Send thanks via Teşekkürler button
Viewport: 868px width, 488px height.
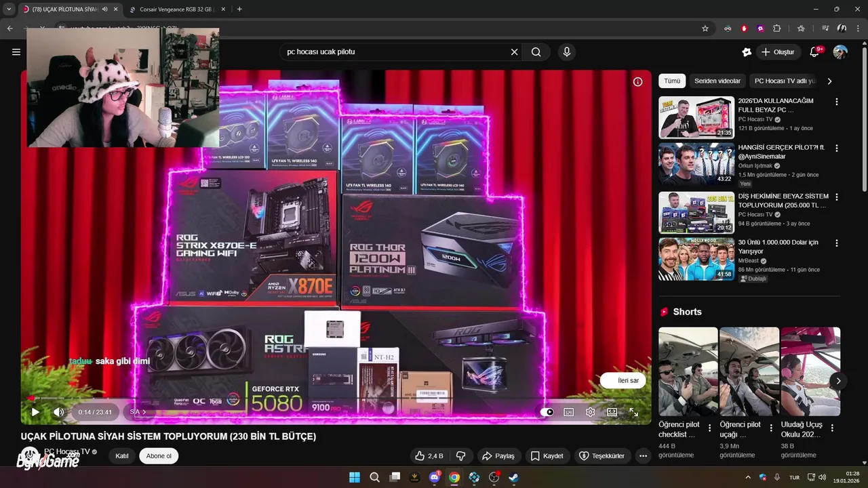click(x=603, y=455)
